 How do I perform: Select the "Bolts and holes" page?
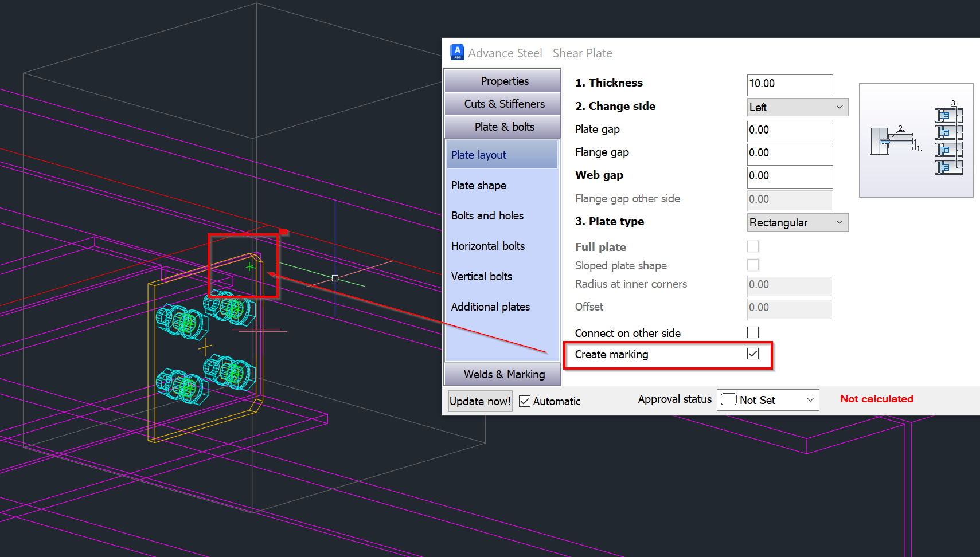click(x=487, y=215)
